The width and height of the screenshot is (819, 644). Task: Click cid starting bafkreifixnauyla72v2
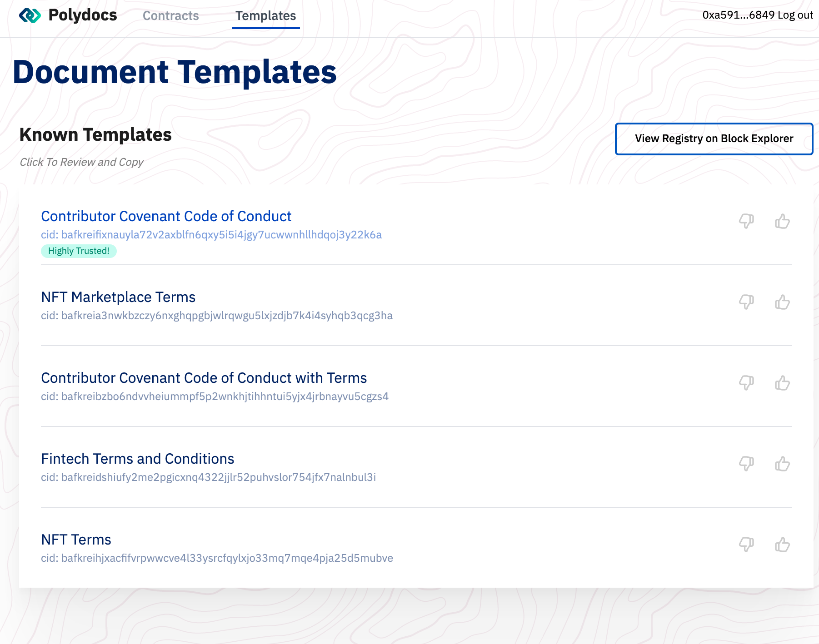point(211,235)
